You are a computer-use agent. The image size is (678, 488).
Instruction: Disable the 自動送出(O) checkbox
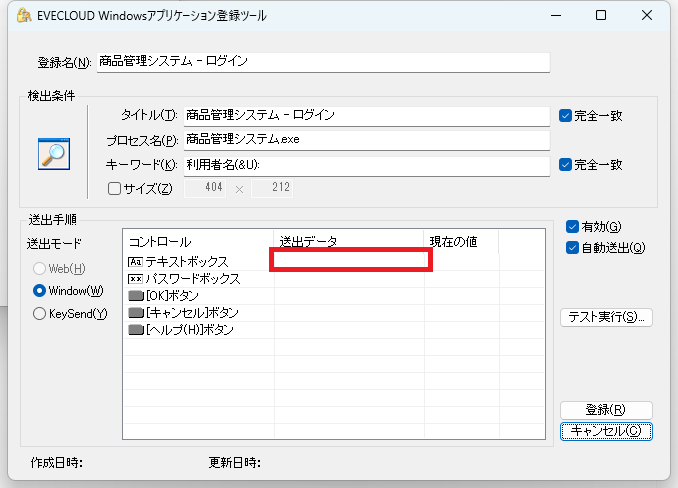click(x=572, y=247)
